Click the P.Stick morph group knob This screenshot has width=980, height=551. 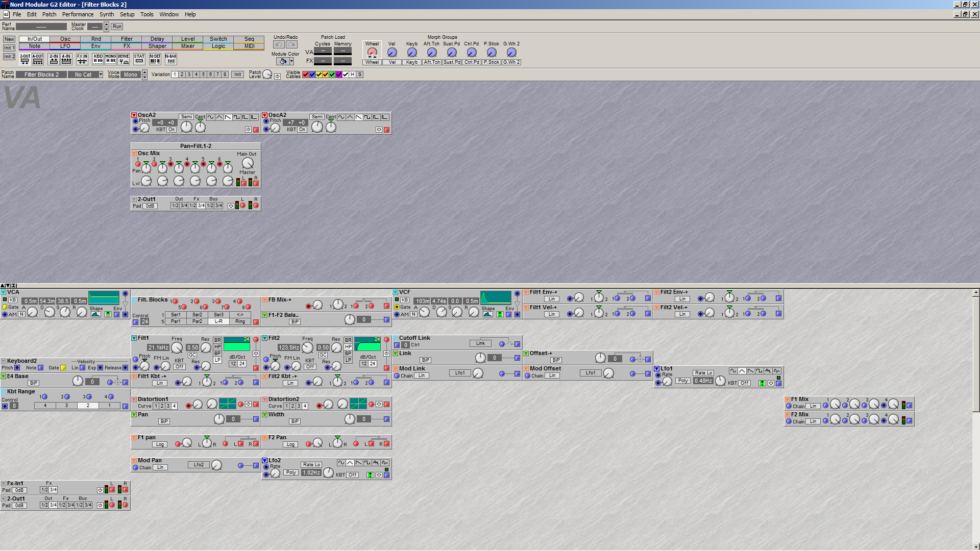click(492, 52)
